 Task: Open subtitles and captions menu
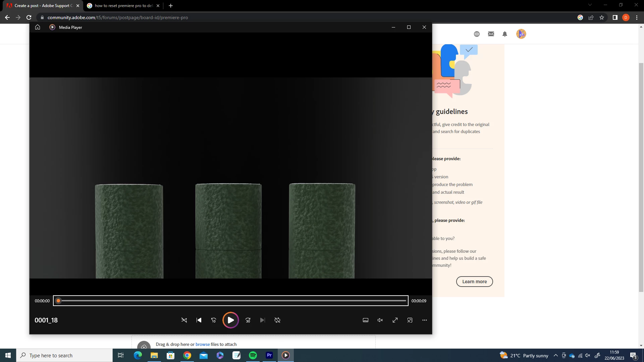click(366, 320)
